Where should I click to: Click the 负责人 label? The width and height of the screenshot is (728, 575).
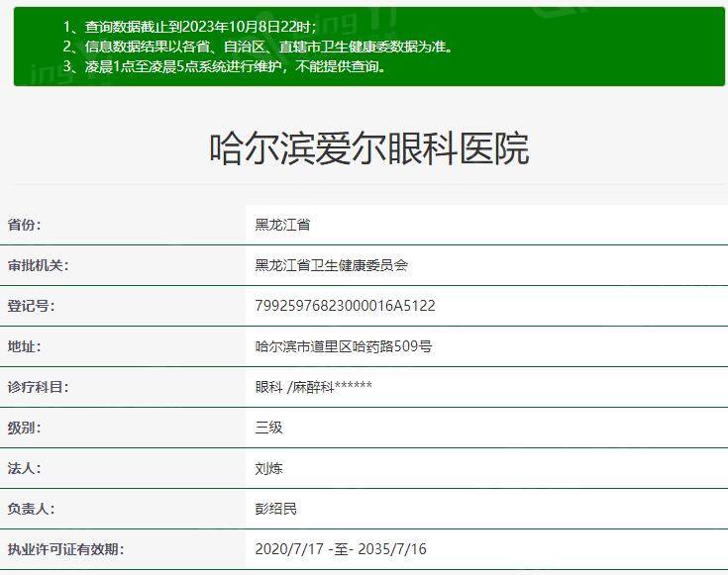coord(31,509)
